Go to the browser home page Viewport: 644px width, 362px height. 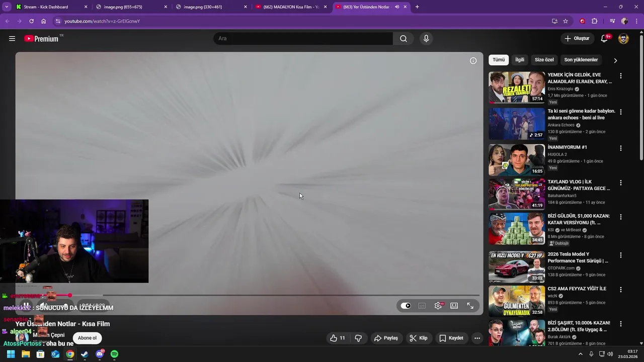point(44,21)
